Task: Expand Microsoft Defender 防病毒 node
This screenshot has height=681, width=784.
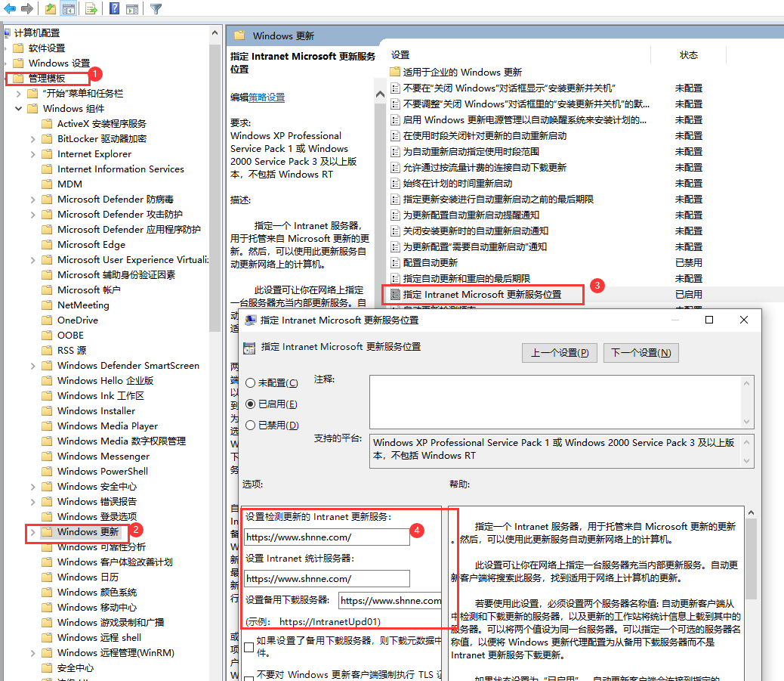Action: [x=33, y=200]
